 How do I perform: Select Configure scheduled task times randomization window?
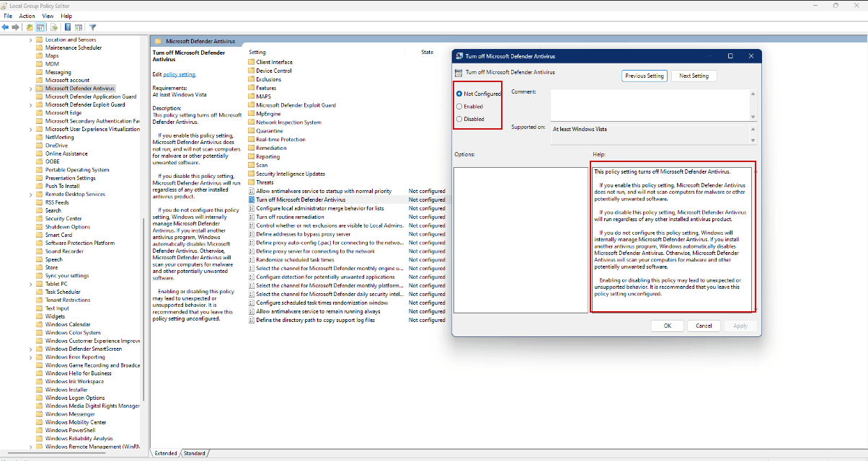322,303
